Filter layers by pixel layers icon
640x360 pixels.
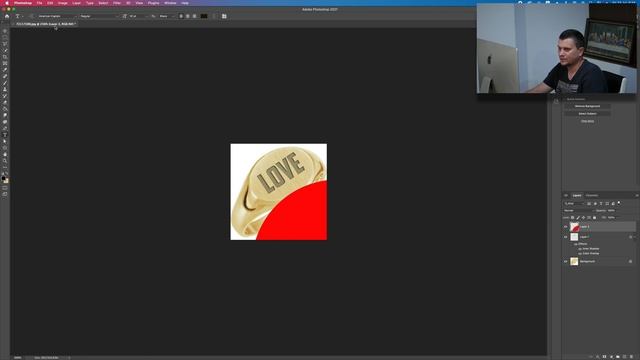click(x=589, y=204)
